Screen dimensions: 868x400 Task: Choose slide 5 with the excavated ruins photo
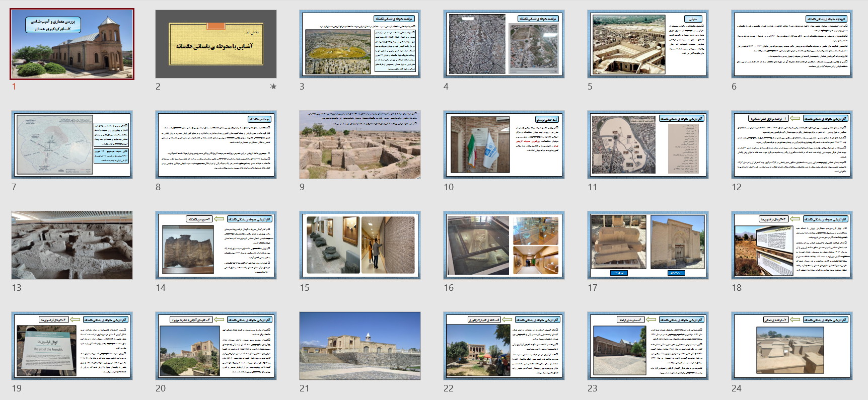[648, 44]
